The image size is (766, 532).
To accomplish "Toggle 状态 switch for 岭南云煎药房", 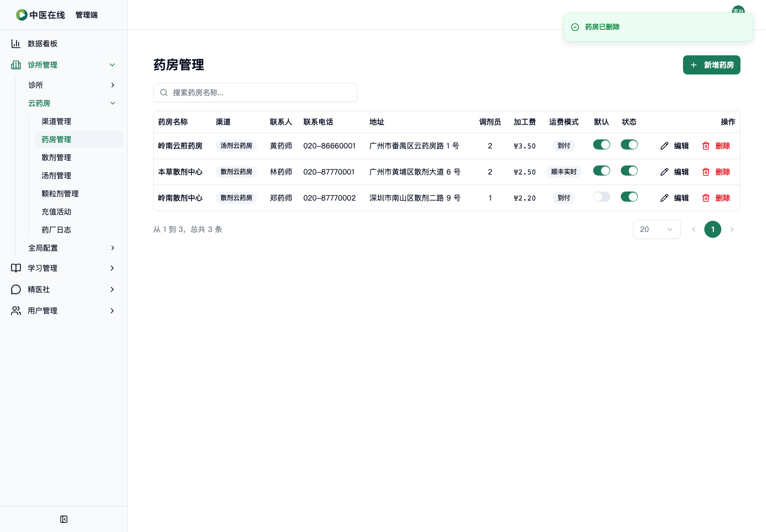I will click(x=629, y=145).
